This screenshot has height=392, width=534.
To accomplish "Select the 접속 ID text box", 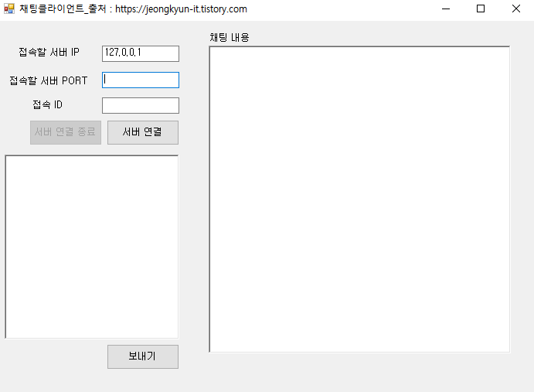I will click(141, 105).
